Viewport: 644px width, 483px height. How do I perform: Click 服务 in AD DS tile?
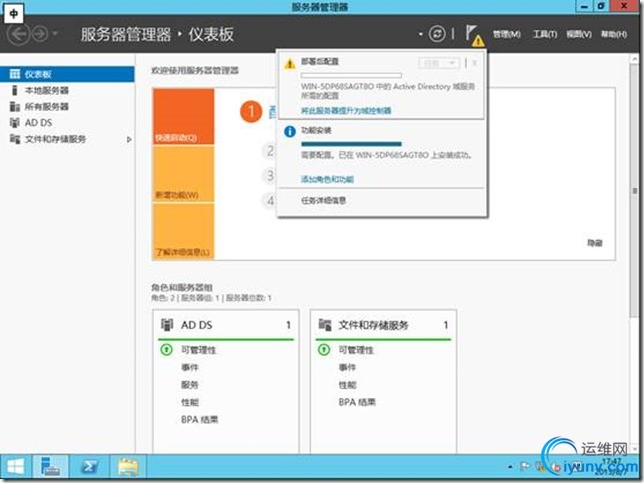[190, 385]
